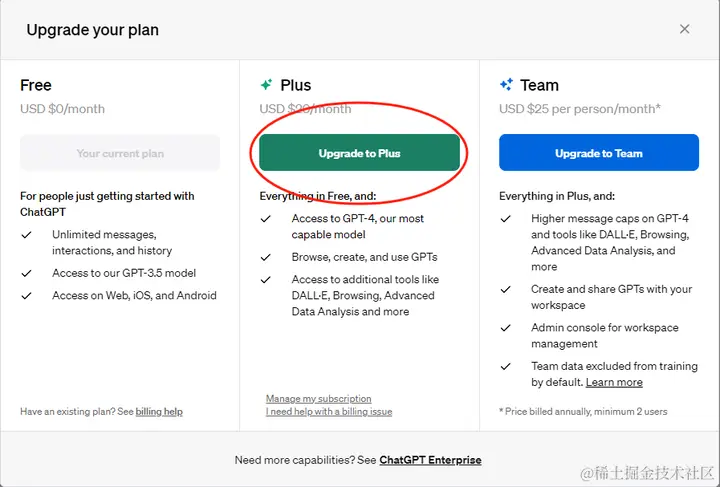Click checkmark beside Team data excluded from training
Image resolution: width=720 pixels, height=487 pixels.
point(506,366)
